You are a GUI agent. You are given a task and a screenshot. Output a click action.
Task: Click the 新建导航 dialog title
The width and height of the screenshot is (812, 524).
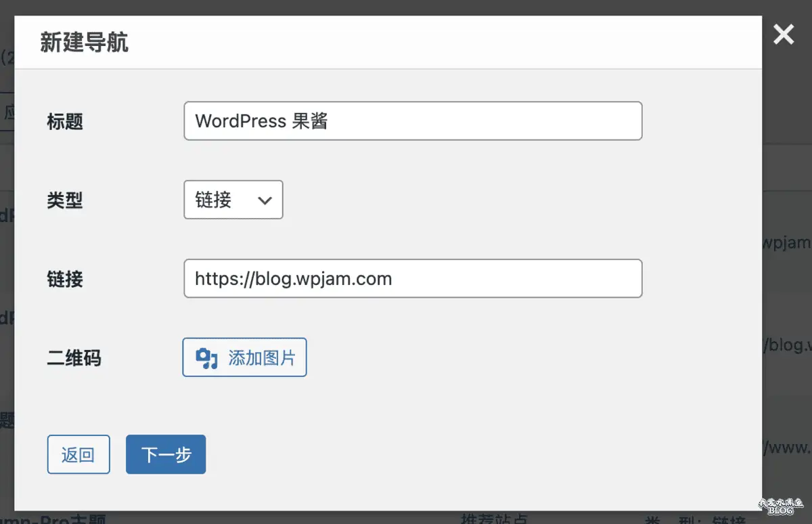[84, 41]
